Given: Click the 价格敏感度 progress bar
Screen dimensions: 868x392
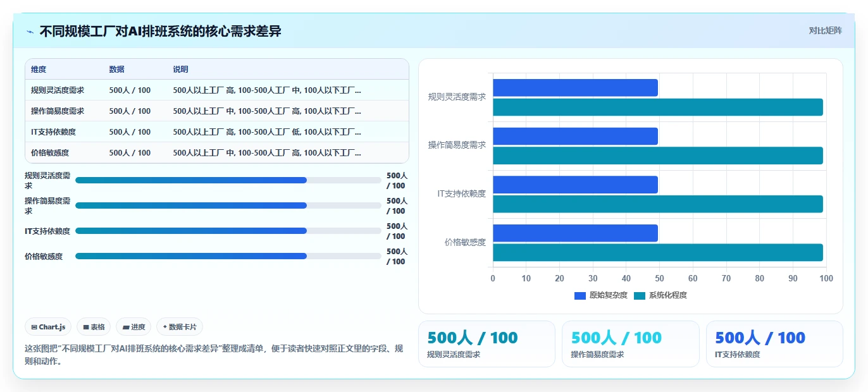Looking at the screenshot, I should (x=228, y=256).
